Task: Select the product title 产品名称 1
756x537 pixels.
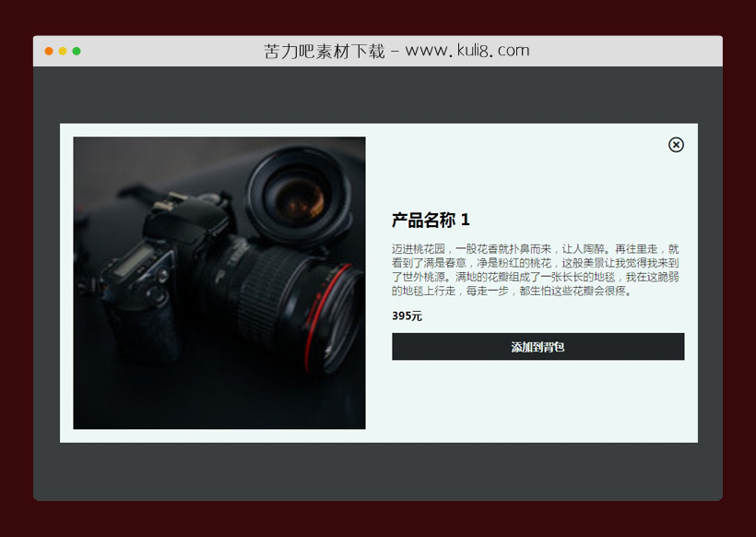Action: pos(430,221)
